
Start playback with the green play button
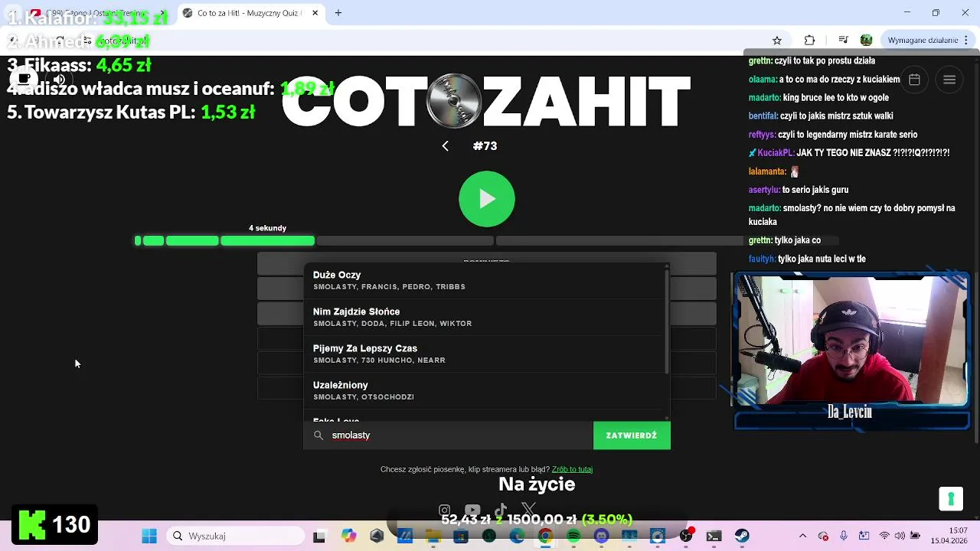coord(487,199)
